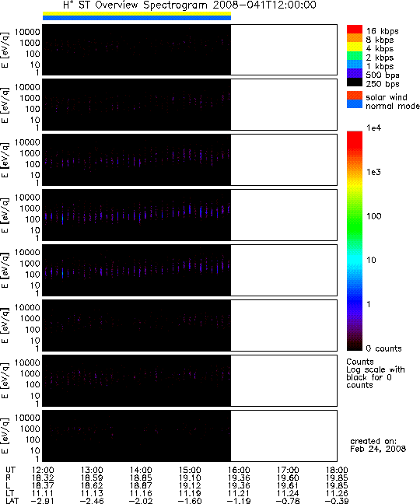Click the 14:00 UT axis label
The width and height of the screenshot is (420, 504).
(x=141, y=471)
